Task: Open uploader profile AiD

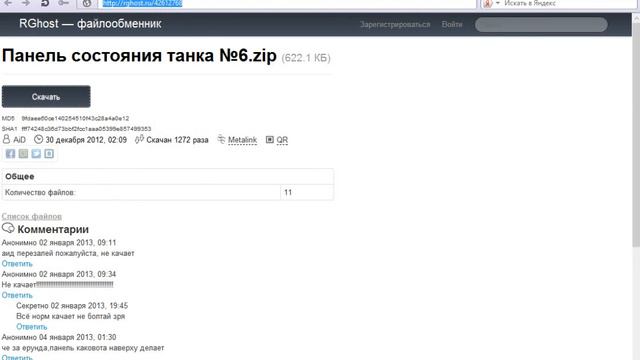Action: click(x=19, y=140)
